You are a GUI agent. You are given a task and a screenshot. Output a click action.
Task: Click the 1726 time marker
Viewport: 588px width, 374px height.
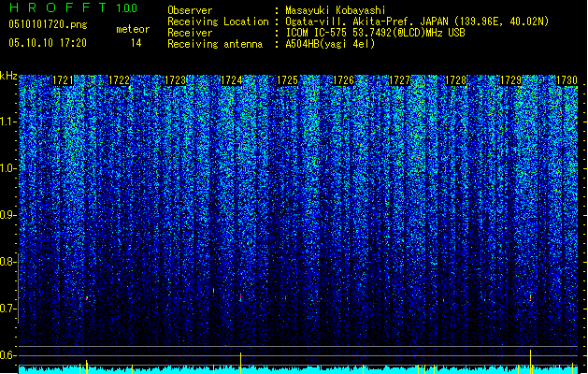point(343,80)
